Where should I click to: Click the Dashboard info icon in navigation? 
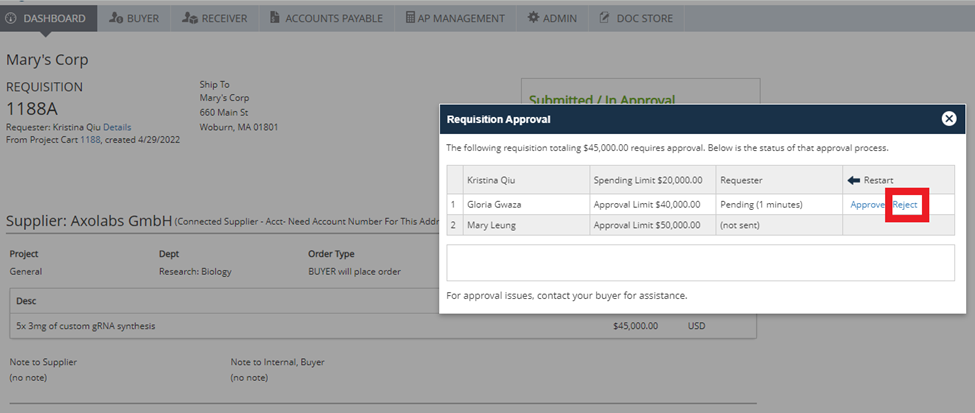coord(12,18)
